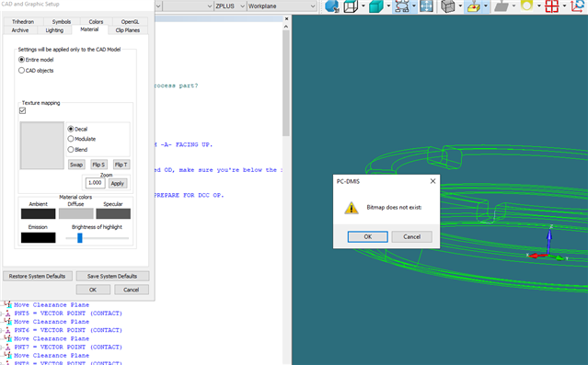This screenshot has width=588, height=365.
Task: Click the coordinate trihedron in graphics view
Action: coord(548,244)
